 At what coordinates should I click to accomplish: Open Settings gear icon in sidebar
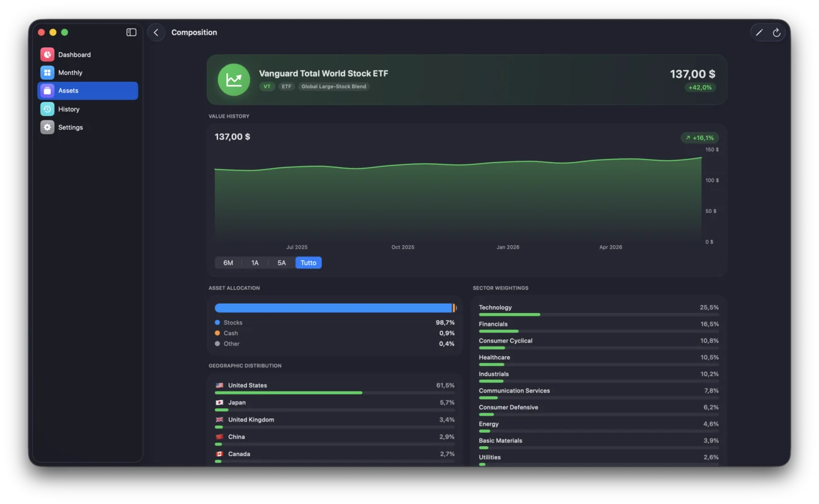tap(47, 127)
